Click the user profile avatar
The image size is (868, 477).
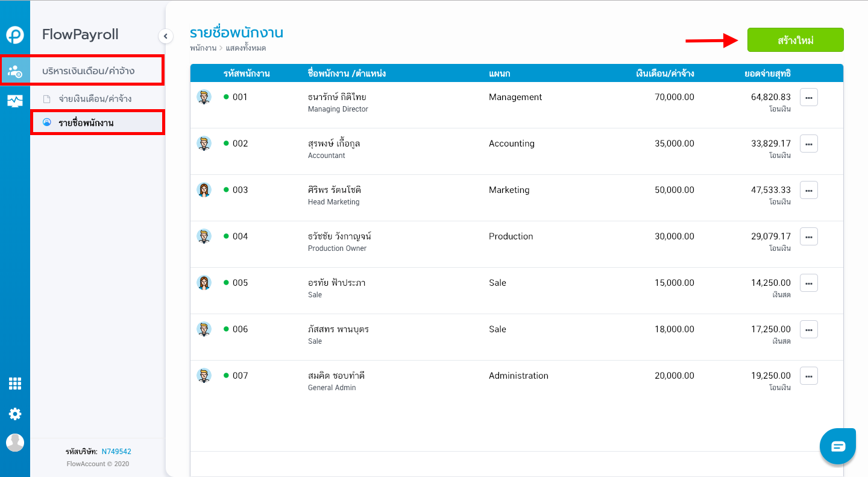(15, 443)
